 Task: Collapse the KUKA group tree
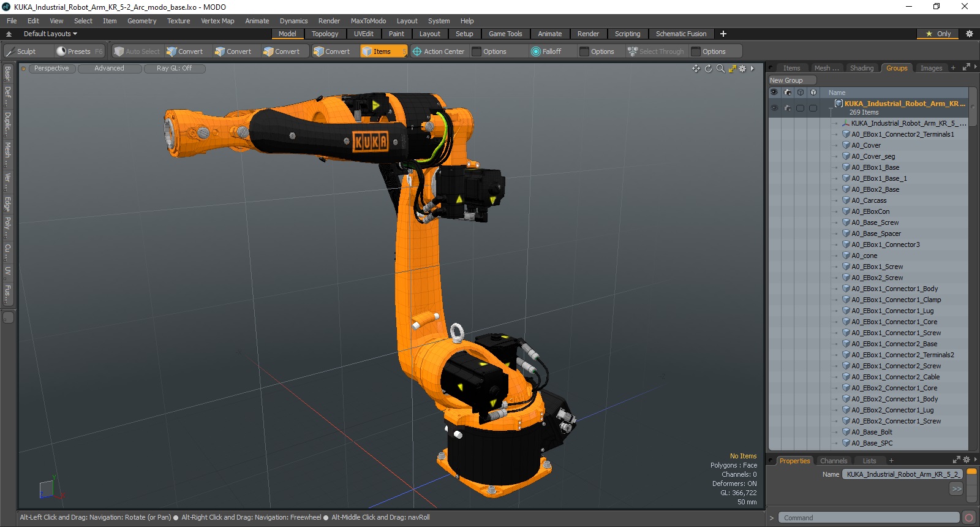pyautogui.click(x=831, y=108)
